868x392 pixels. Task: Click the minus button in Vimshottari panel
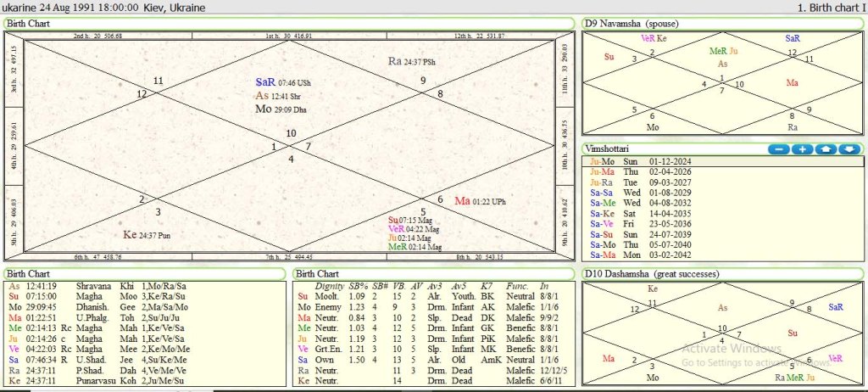(780, 149)
